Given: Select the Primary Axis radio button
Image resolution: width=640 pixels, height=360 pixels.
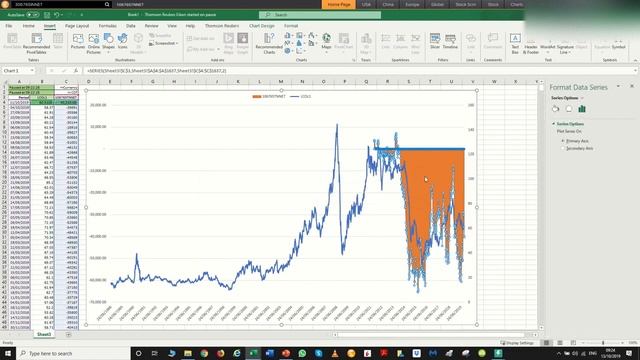Looking at the screenshot, I should (563, 141).
